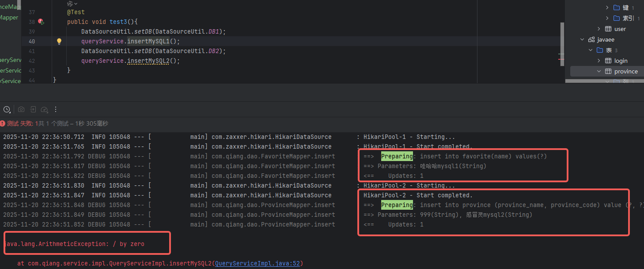Screen dimensions: 644x269
Task: Click insertMySQL2 method call on line 42
Action: 148,61
